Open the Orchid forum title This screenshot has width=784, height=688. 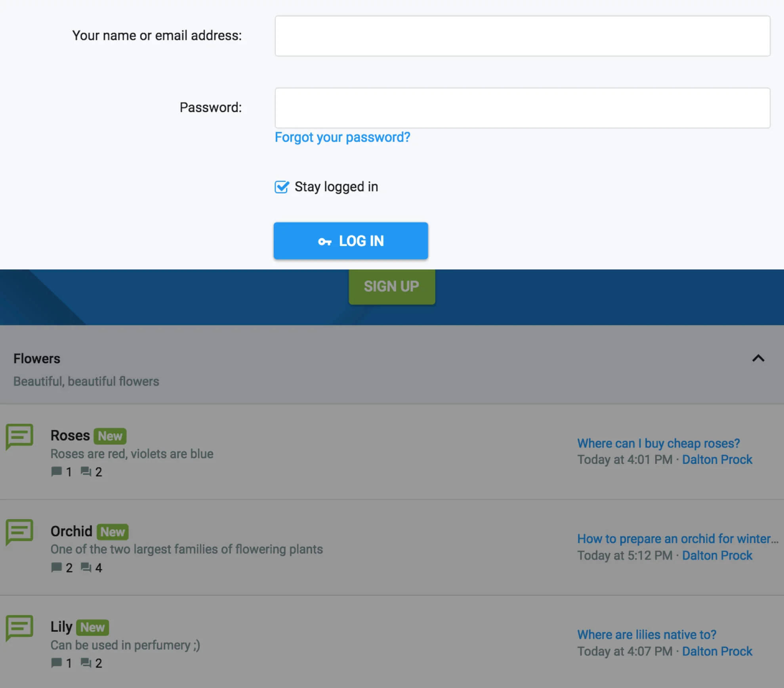[71, 531]
